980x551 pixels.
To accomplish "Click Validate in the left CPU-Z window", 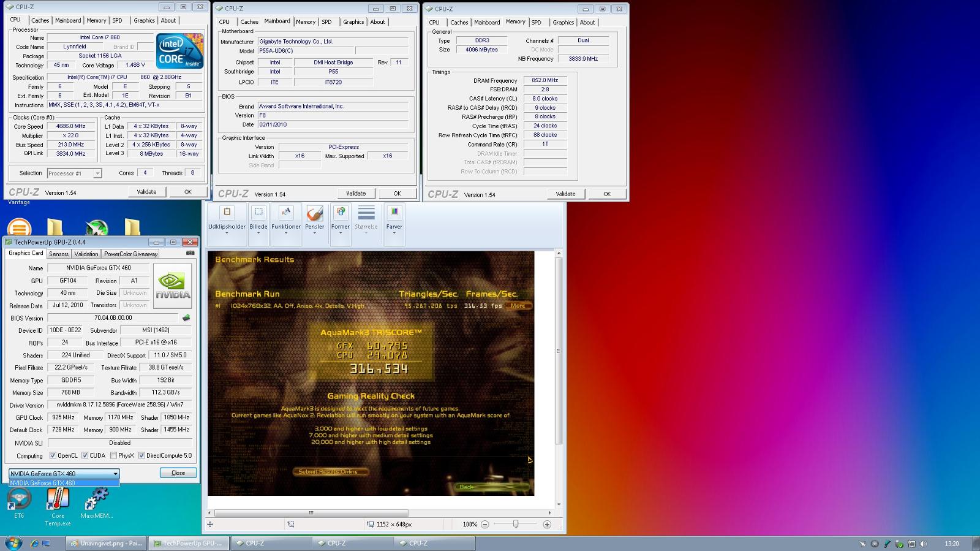I will click(146, 192).
